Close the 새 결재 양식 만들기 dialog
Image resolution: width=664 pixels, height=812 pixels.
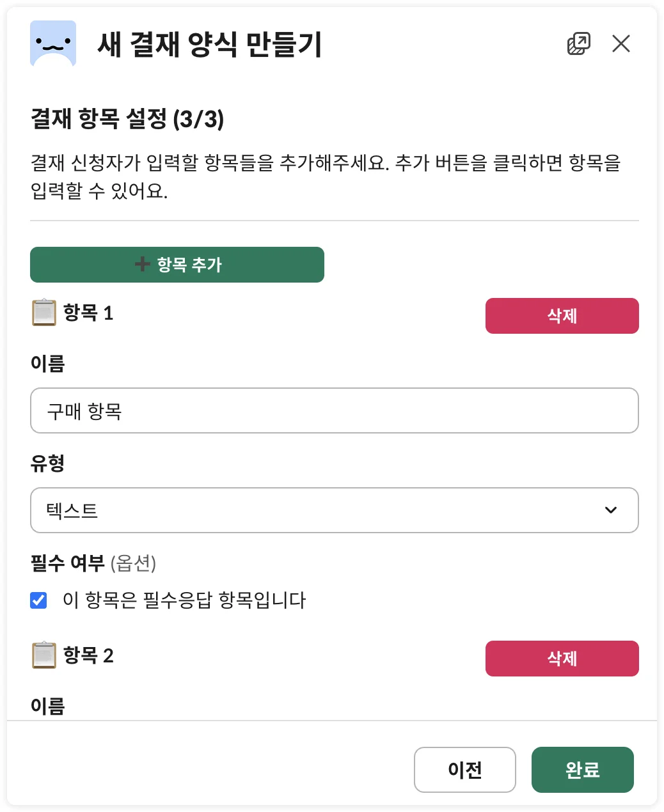point(621,43)
